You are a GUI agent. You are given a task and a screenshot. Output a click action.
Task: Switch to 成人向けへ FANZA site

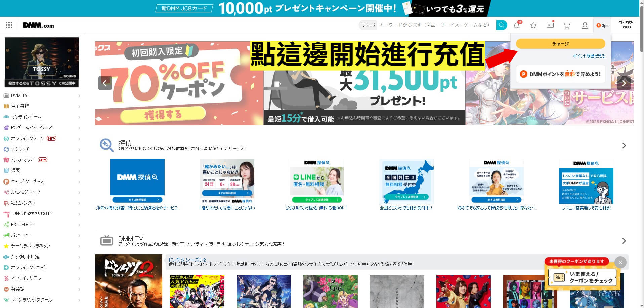pos(627,24)
